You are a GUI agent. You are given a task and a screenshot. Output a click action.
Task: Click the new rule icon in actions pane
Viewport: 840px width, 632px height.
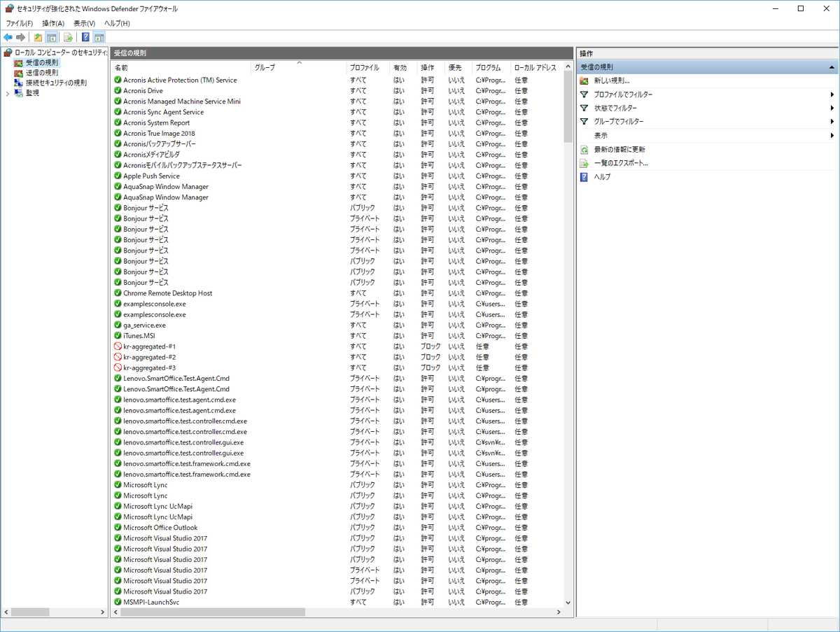(x=584, y=80)
